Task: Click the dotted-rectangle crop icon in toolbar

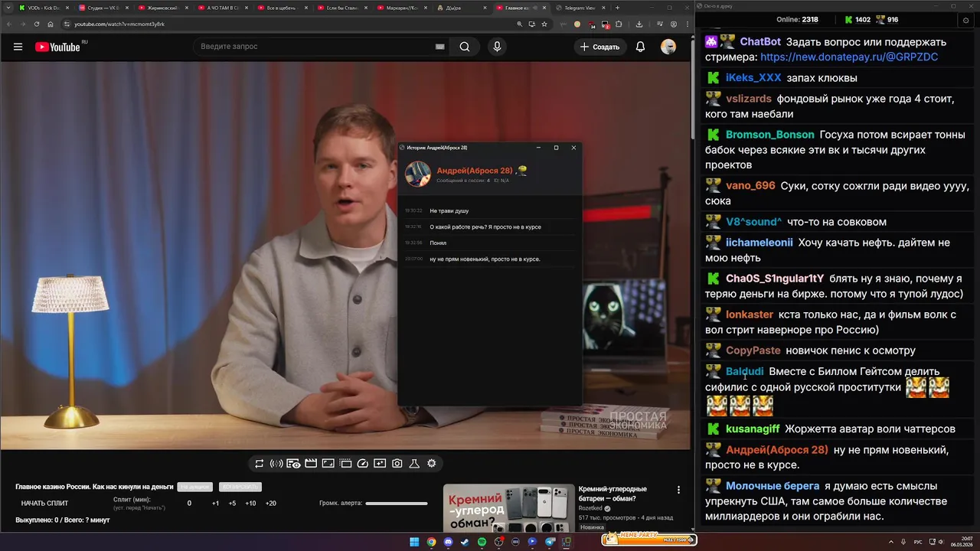Action: tap(345, 464)
